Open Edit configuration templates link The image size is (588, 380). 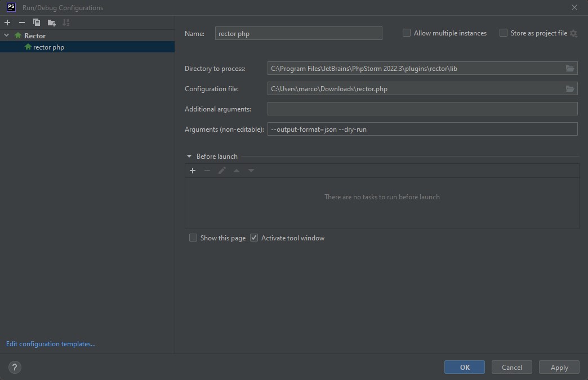click(x=50, y=343)
